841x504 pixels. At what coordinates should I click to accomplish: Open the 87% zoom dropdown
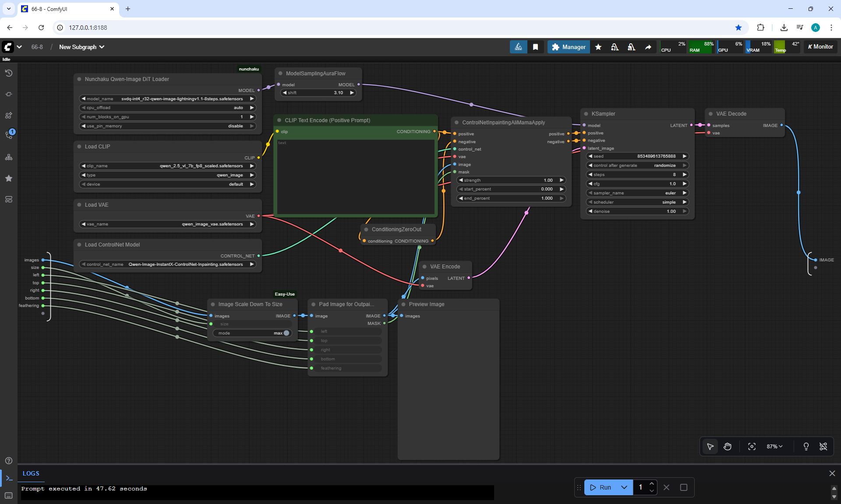click(x=774, y=446)
